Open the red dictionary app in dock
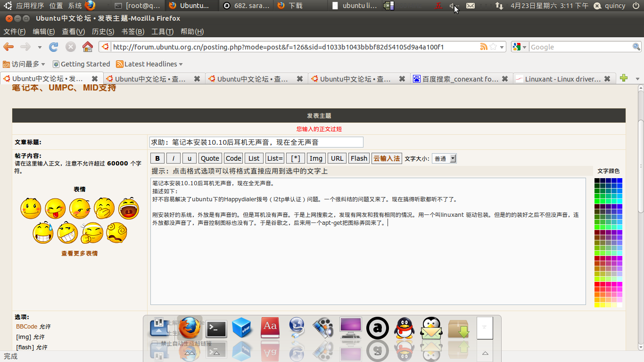Image resolution: width=644 pixels, height=362 pixels. [x=270, y=328]
